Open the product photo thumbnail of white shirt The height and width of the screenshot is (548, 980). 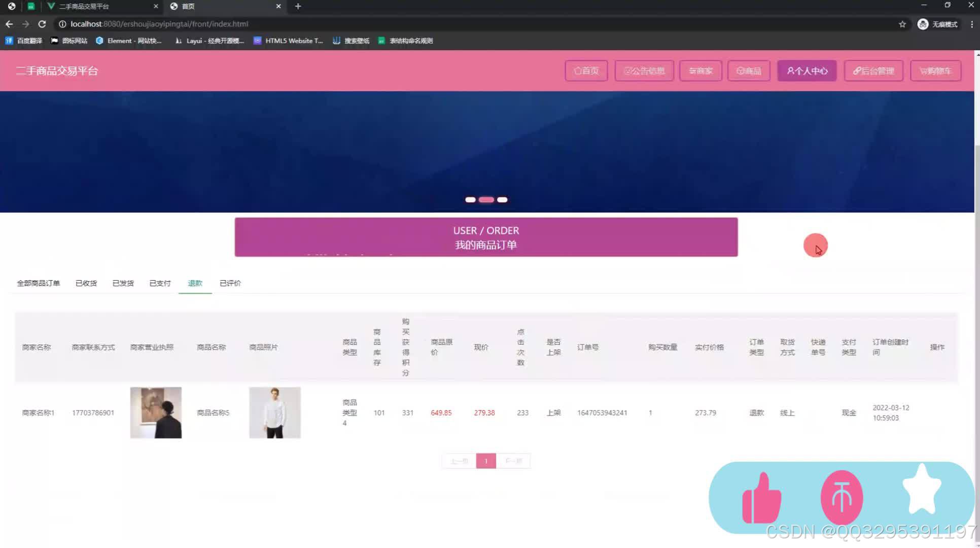275,413
